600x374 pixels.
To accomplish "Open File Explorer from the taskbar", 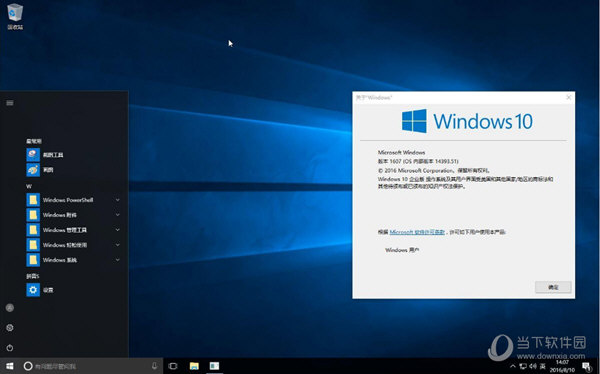I will tap(194, 366).
